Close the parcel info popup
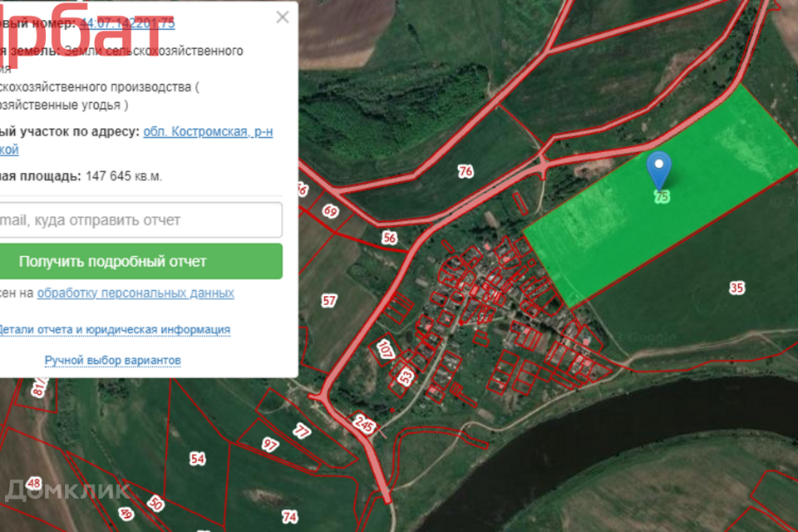 [283, 17]
